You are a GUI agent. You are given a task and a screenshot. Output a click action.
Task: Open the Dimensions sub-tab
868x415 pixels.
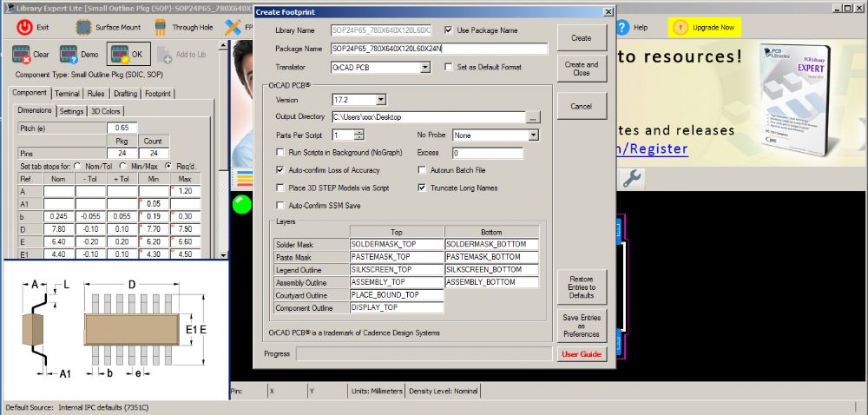click(35, 110)
